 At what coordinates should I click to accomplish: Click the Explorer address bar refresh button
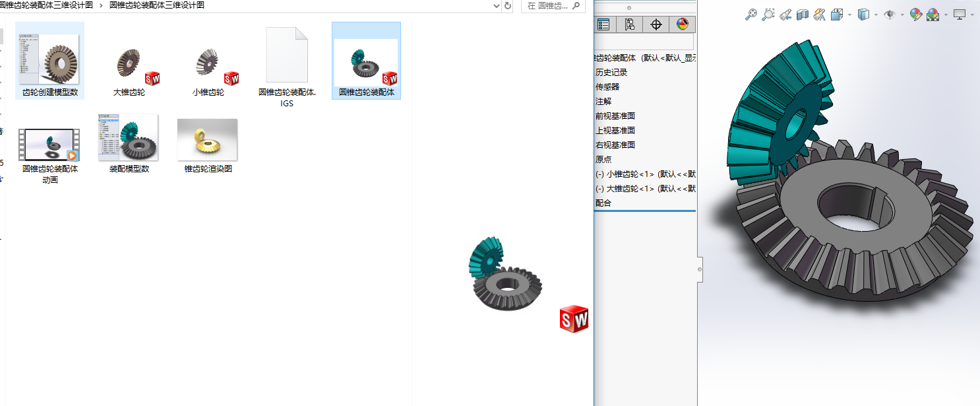coord(507,6)
